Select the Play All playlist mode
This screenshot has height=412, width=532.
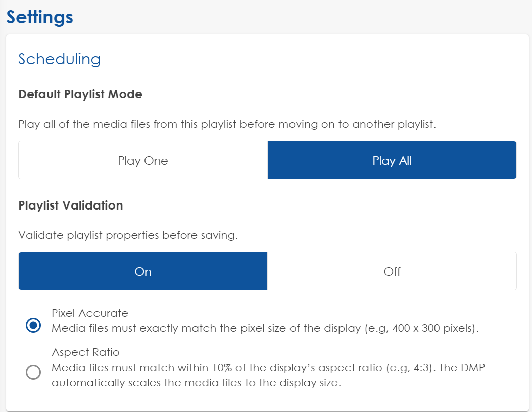(x=392, y=160)
